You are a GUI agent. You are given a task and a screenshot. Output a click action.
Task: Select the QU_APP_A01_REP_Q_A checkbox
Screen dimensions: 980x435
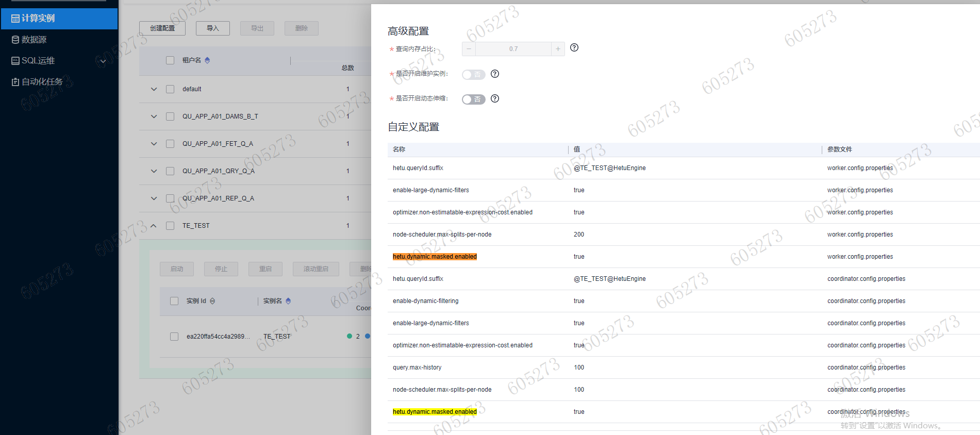[170, 198]
